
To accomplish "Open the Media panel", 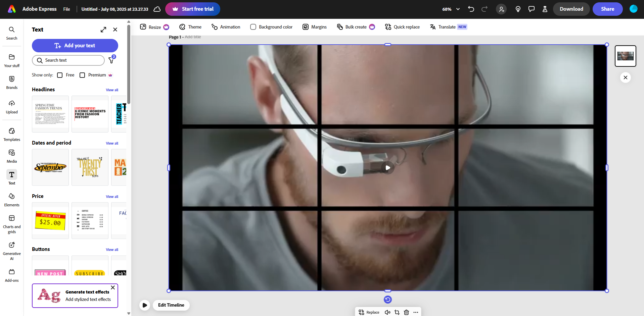I will coord(11,156).
